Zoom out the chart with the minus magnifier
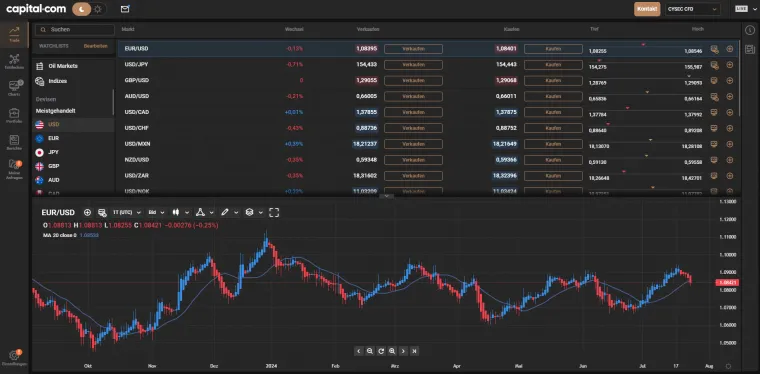This screenshot has width=760, height=374. pos(370,351)
